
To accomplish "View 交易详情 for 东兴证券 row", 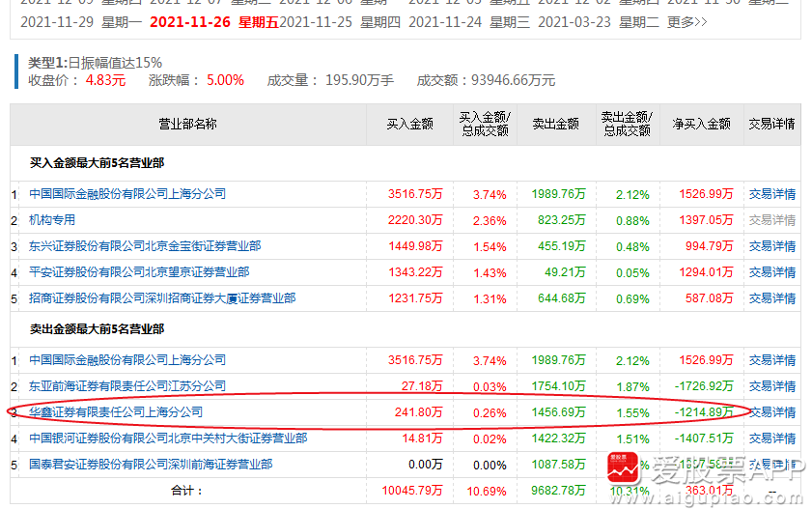I will (772, 246).
